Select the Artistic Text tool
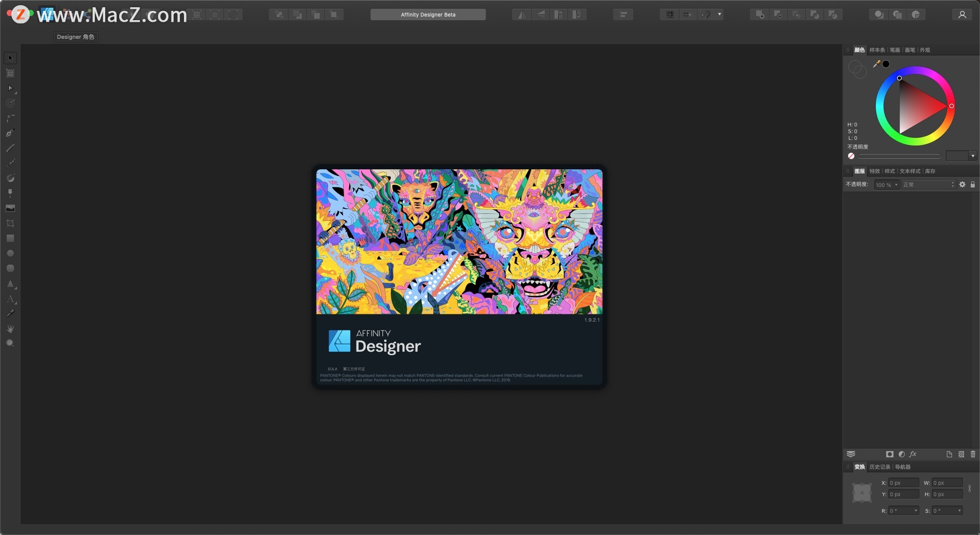The height and width of the screenshot is (535, 980). [x=10, y=299]
